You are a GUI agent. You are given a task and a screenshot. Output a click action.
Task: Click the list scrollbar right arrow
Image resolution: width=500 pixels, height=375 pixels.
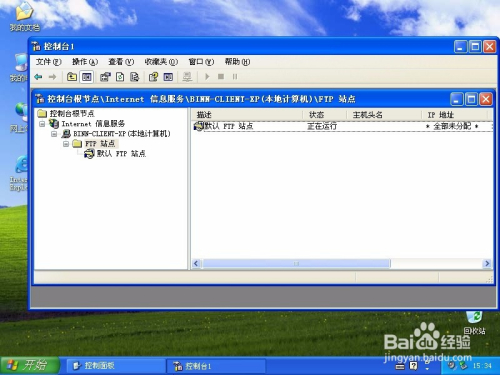click(x=487, y=263)
